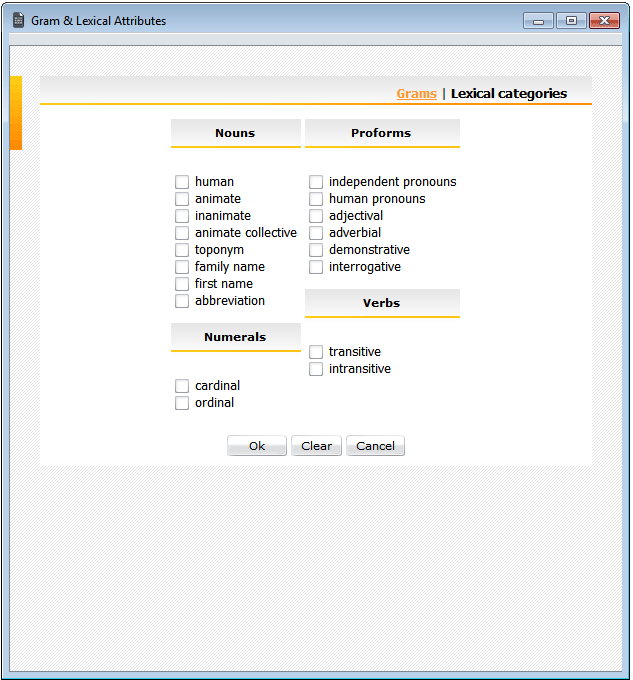Enable the adjectival proform checkbox

316,216
